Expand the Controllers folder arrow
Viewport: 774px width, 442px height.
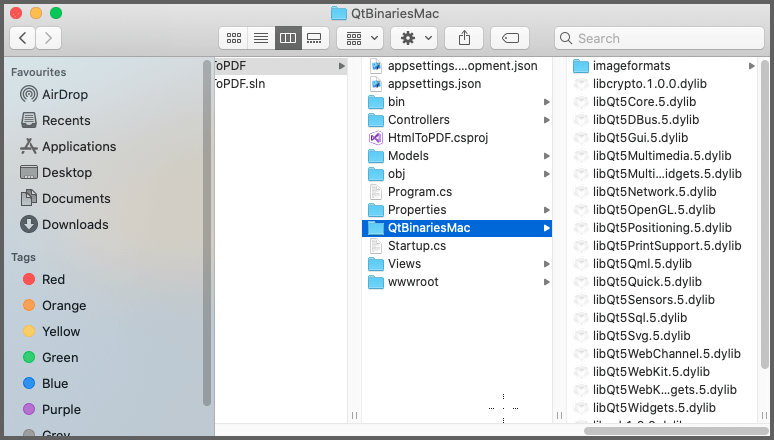[546, 120]
